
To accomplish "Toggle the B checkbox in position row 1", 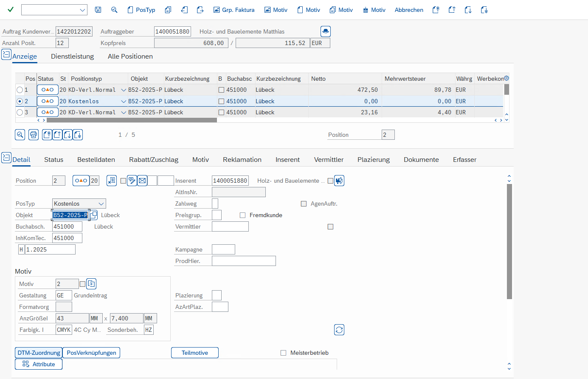I will click(221, 90).
